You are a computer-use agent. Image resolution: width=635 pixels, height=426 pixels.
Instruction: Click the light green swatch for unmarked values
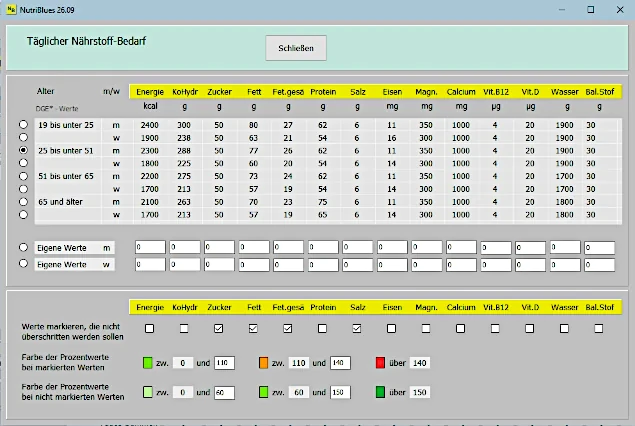(x=148, y=392)
